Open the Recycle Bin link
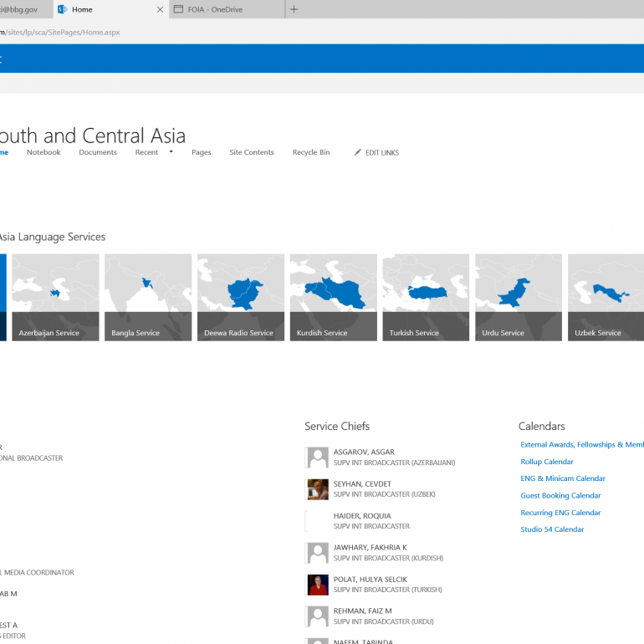The height and width of the screenshot is (644, 644). [x=311, y=152]
